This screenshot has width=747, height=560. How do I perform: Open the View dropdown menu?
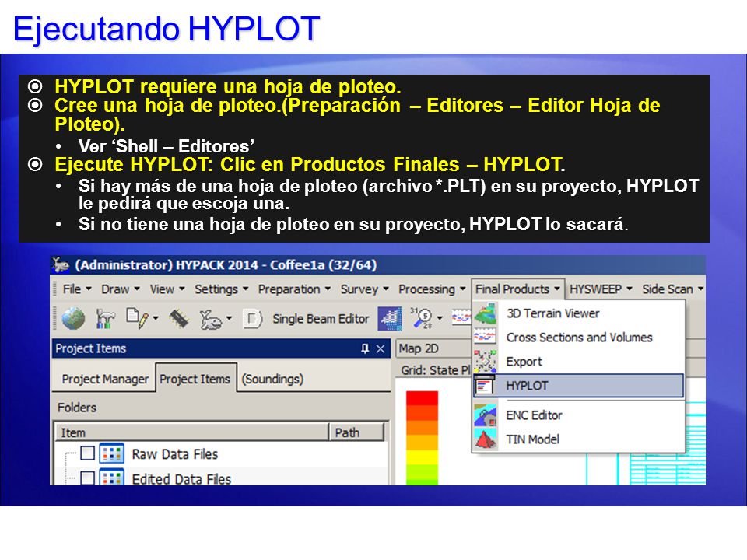[167, 289]
